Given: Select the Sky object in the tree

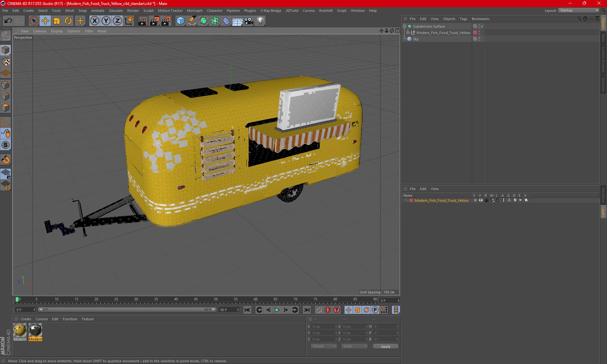Looking at the screenshot, I should coord(415,39).
